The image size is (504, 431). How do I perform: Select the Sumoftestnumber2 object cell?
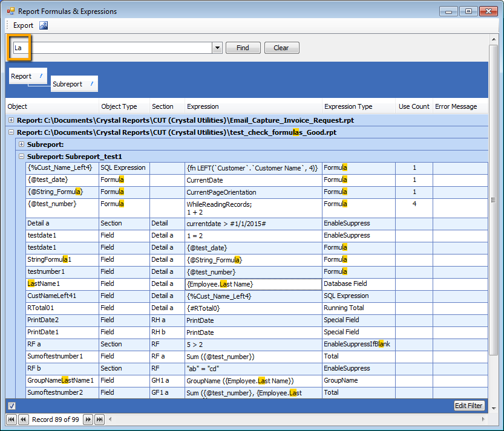tap(62, 393)
